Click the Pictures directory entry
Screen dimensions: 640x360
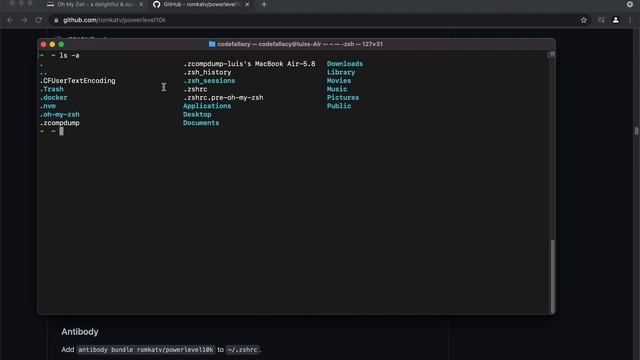(x=343, y=98)
